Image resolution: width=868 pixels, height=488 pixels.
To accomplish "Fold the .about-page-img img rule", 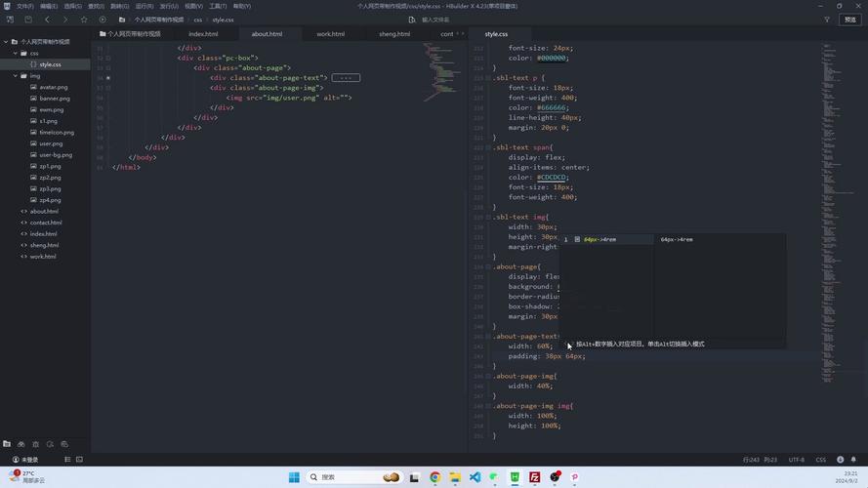I will click(487, 406).
